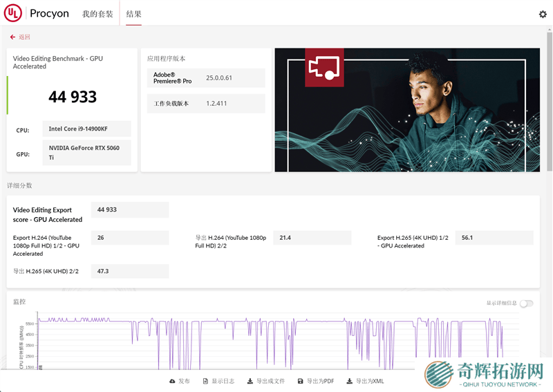553x392 pixels.
Task: Click the export as file download icon
Action: coord(250,381)
